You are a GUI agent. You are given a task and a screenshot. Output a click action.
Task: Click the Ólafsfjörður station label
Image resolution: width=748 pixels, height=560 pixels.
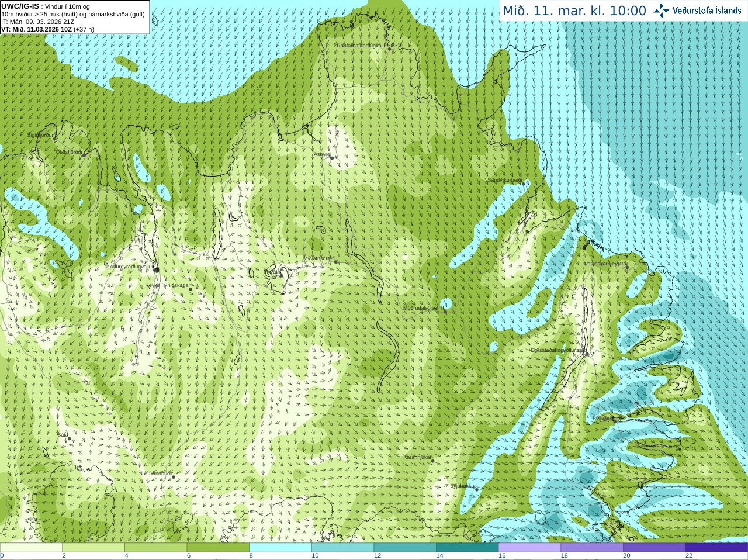pos(70,151)
